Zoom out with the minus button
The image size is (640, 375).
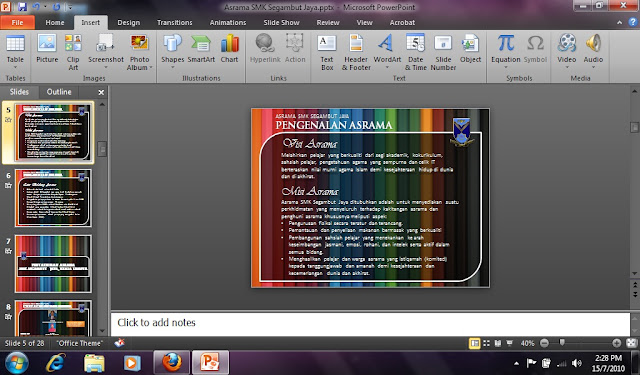click(x=544, y=343)
